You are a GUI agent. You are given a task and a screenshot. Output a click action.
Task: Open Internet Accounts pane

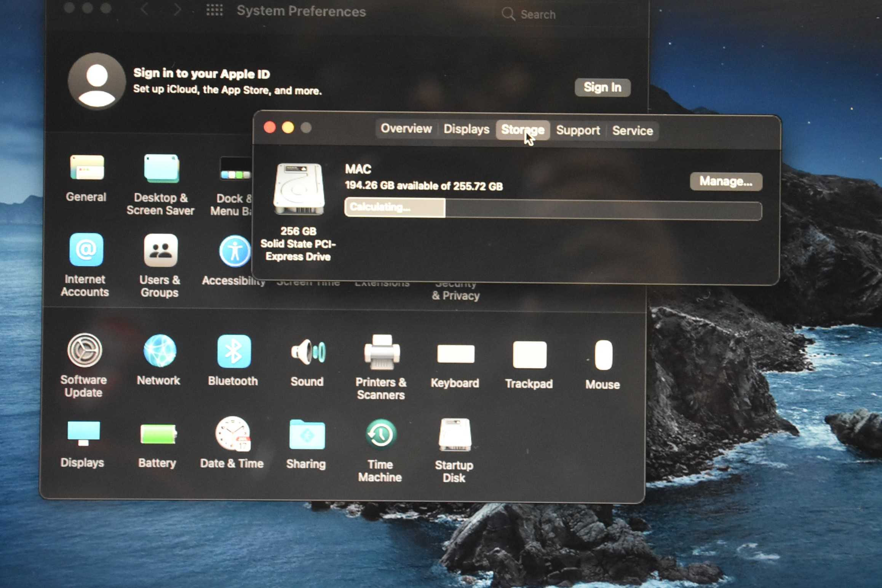[86, 250]
